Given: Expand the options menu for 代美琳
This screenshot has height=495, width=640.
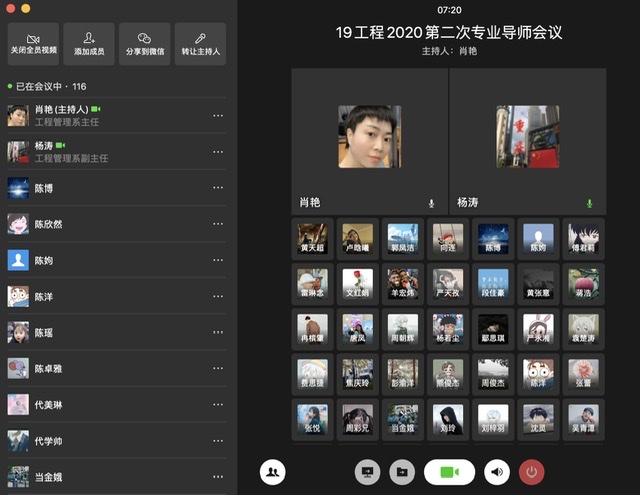Looking at the screenshot, I should tap(218, 404).
